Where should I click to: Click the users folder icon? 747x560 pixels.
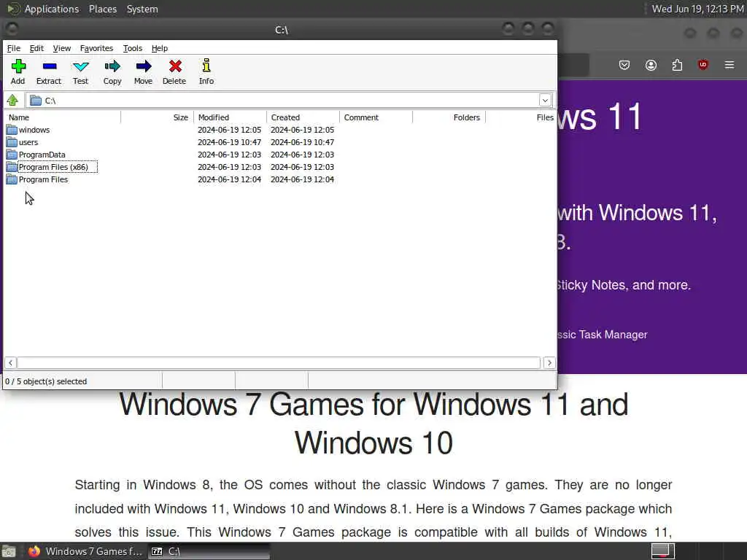[12, 142]
